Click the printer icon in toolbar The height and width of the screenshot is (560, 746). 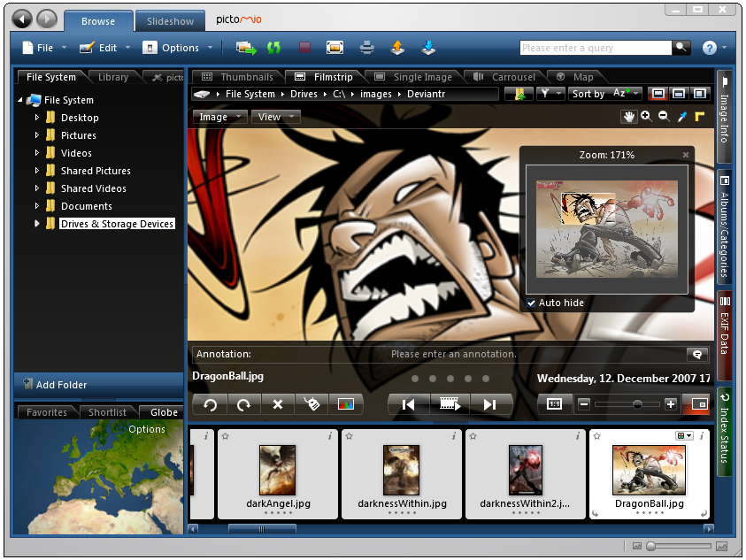point(367,48)
